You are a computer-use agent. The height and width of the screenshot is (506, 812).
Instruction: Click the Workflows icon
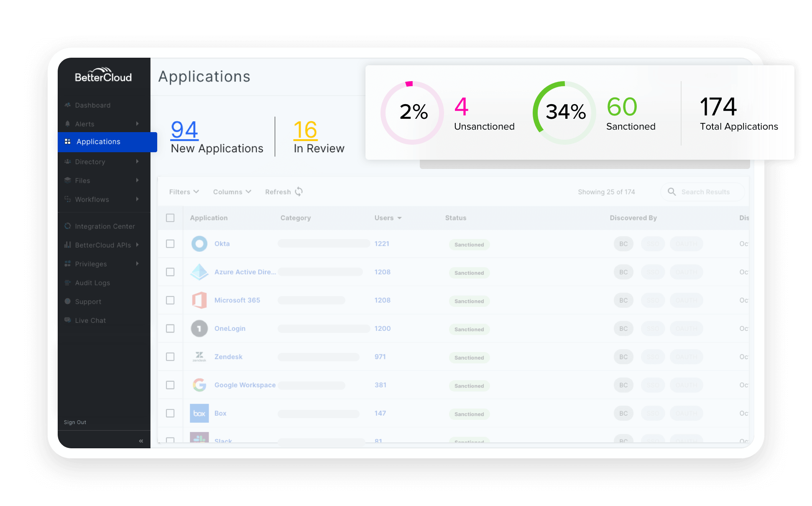[68, 199]
